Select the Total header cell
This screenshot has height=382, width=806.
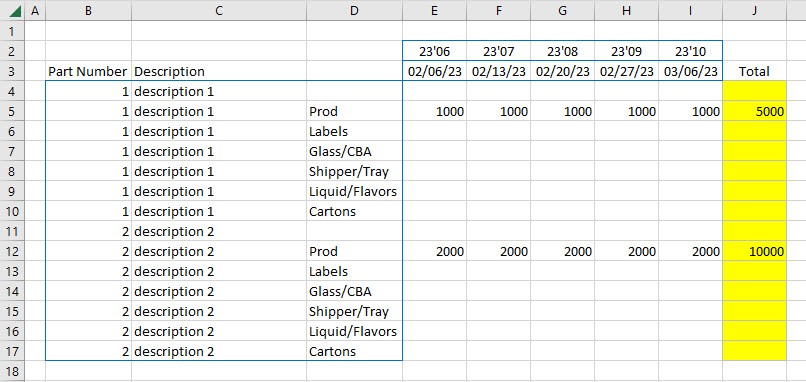(x=754, y=71)
